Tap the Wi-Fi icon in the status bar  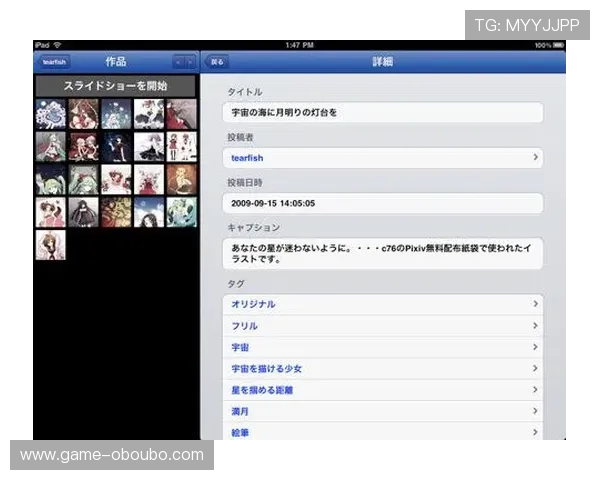(57, 45)
